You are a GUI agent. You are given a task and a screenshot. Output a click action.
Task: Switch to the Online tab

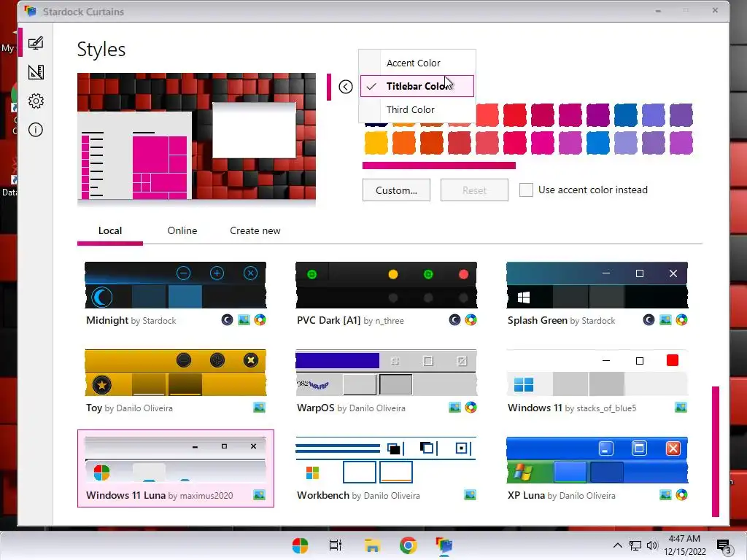tap(182, 230)
